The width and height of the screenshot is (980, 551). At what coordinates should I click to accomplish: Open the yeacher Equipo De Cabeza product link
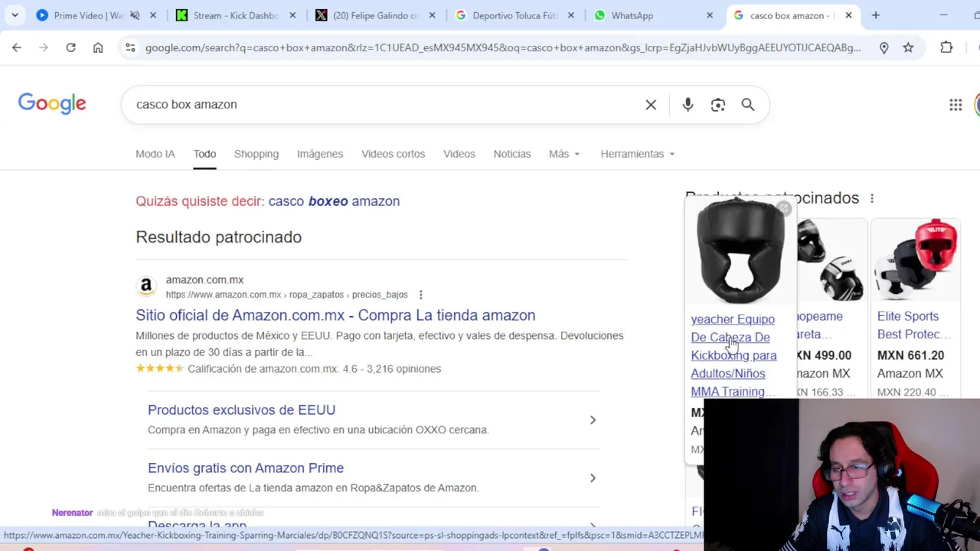pyautogui.click(x=733, y=355)
